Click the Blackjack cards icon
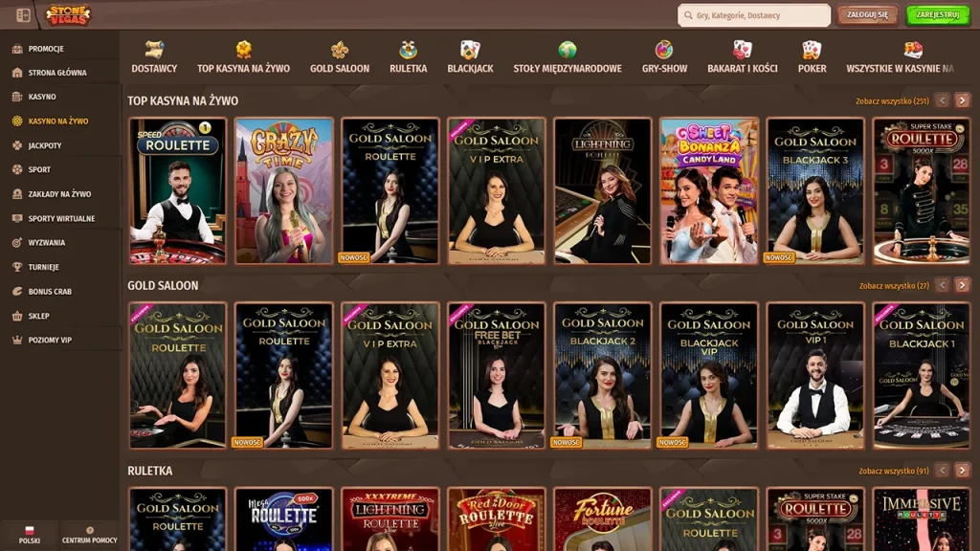This screenshot has height=551, width=980. [x=470, y=50]
